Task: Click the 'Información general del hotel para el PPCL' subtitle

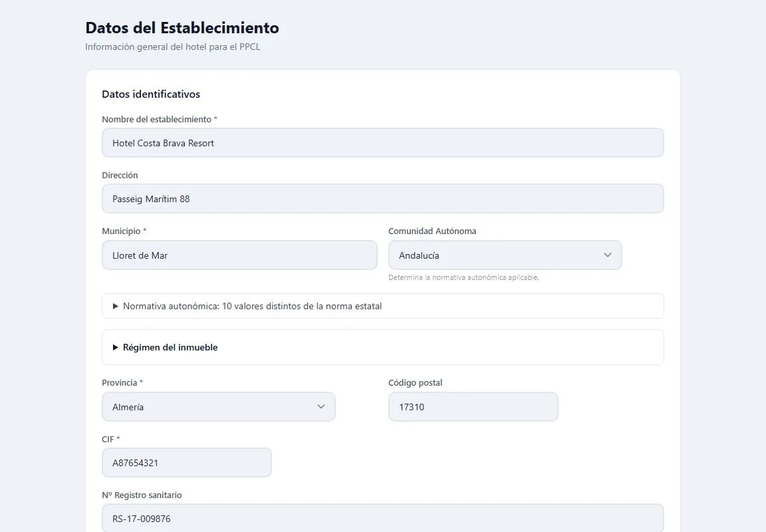Action: pos(172,47)
